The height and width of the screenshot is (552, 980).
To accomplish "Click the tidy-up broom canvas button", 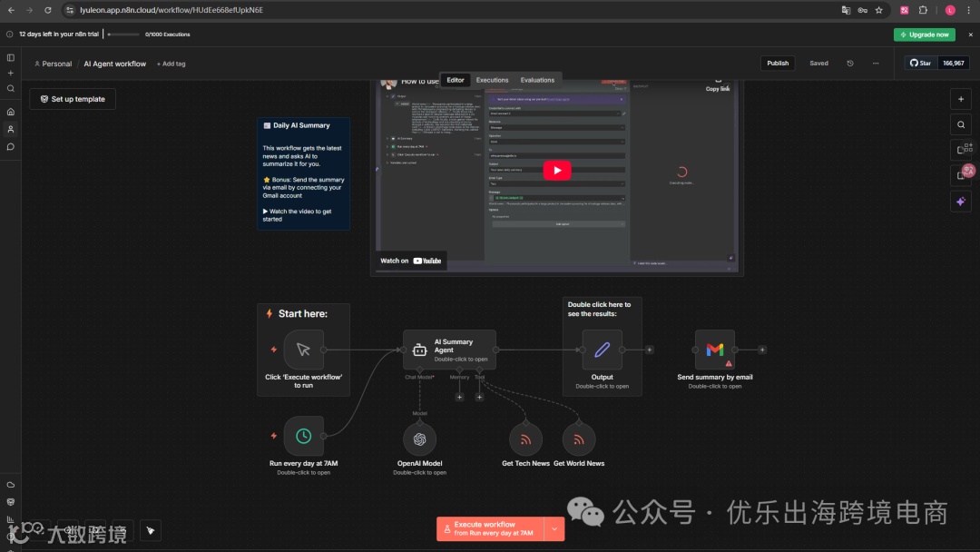I will 150,531.
